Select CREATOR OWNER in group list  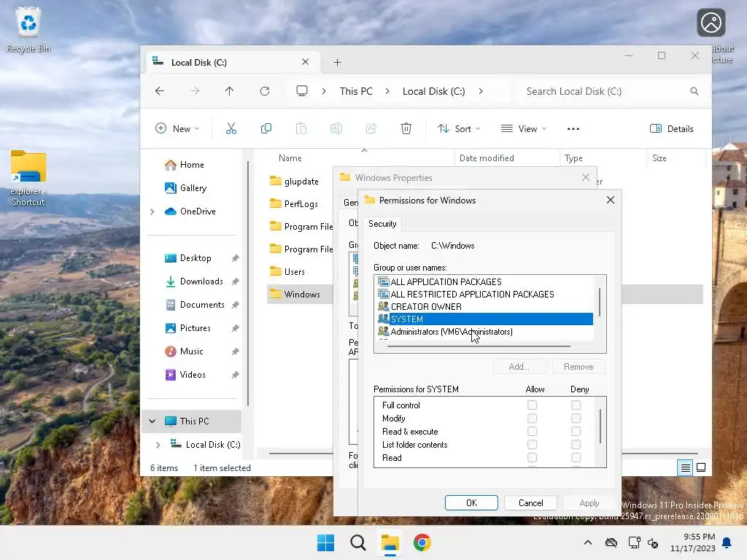(426, 307)
